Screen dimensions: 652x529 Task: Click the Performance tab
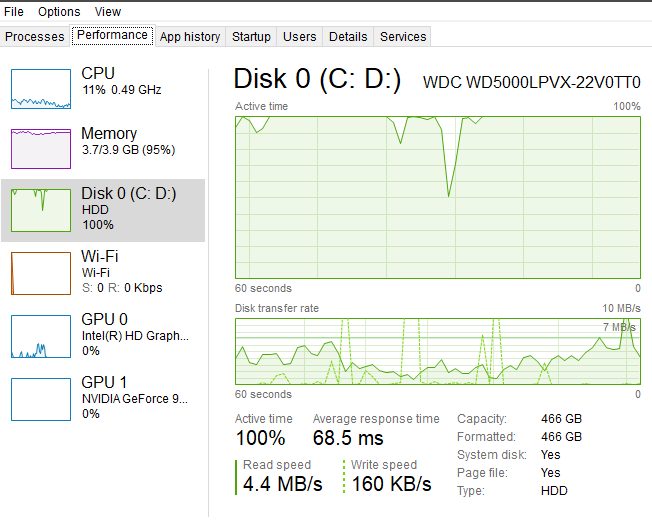click(112, 35)
